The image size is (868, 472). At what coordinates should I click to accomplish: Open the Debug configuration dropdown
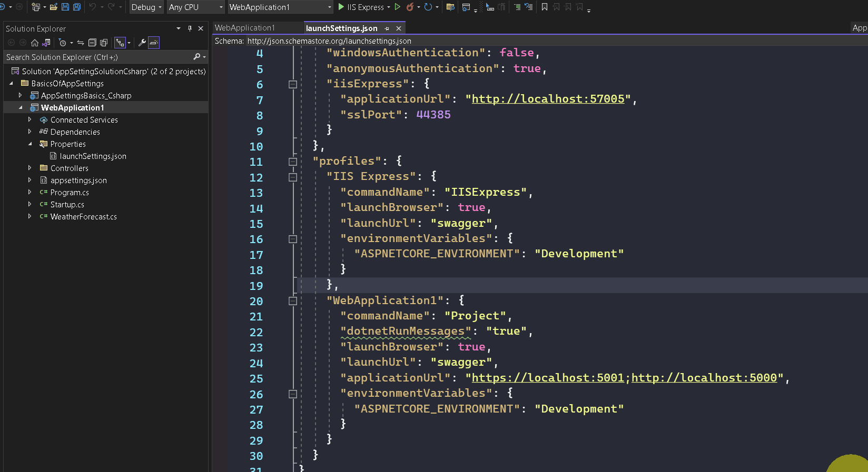146,7
